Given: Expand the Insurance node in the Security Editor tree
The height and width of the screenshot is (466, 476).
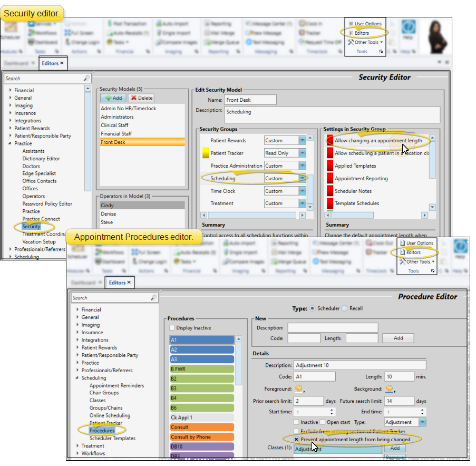Looking at the screenshot, I should [10, 113].
